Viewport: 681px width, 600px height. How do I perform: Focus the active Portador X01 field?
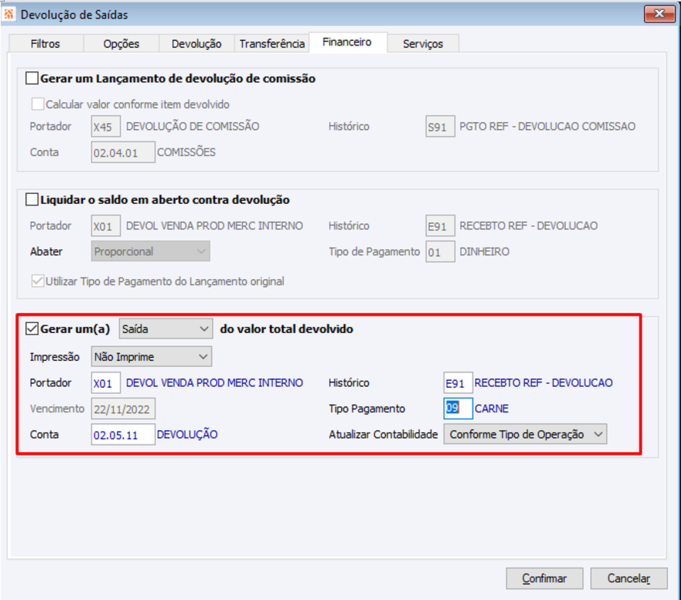pos(106,383)
